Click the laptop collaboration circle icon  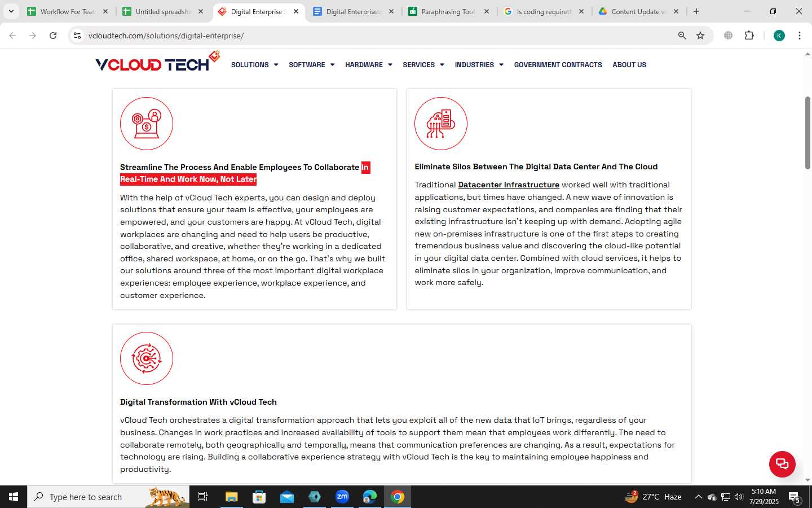[147, 124]
